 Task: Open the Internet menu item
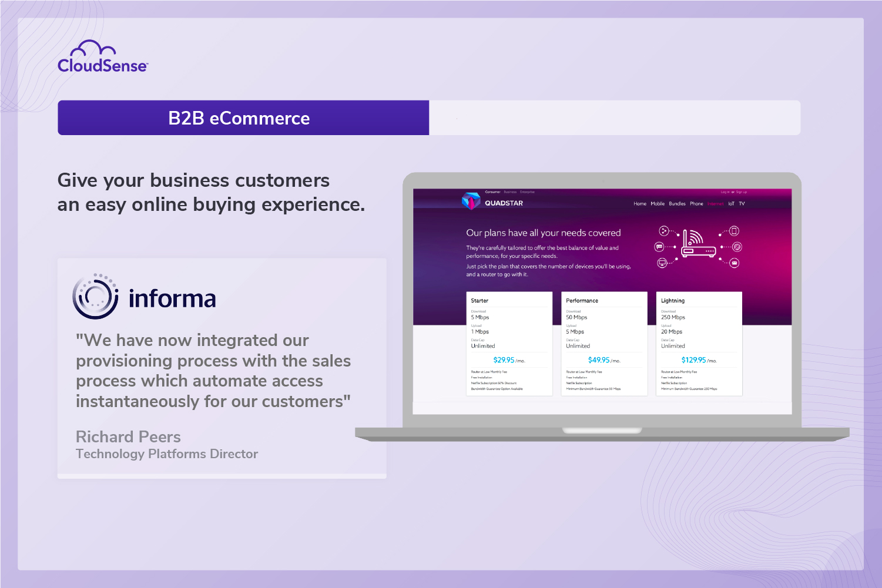[715, 203]
